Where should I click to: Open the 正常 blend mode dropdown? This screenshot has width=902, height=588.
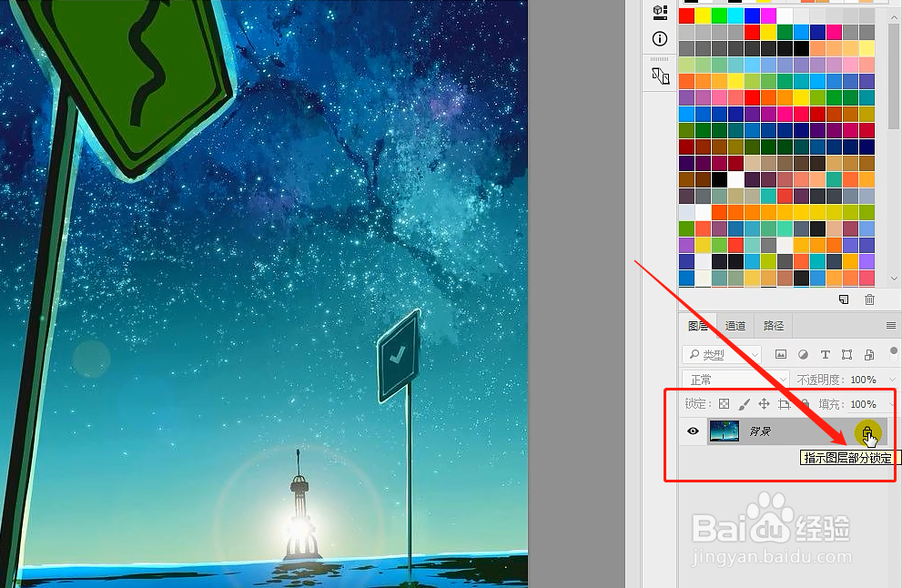(x=735, y=380)
